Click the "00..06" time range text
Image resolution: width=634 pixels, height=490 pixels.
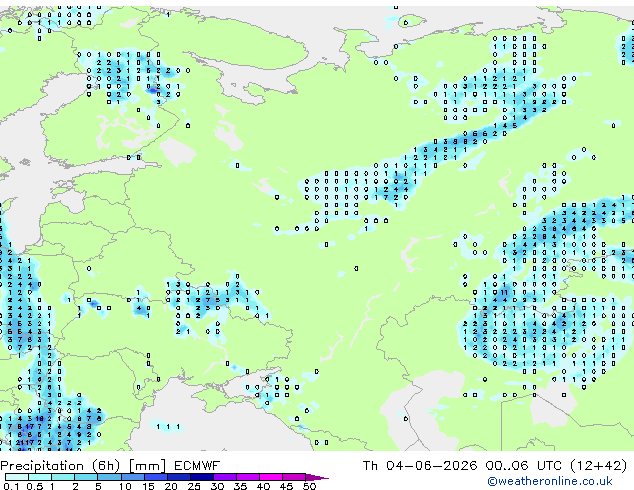(507, 466)
